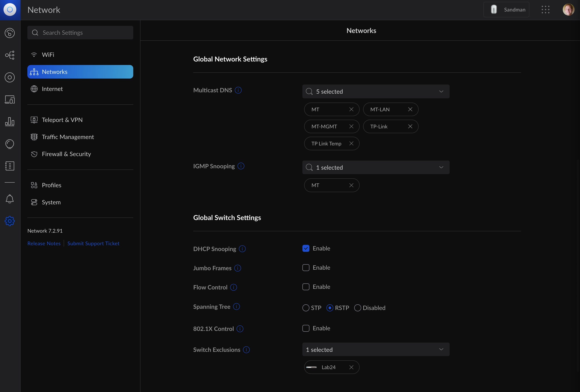Click the Spanning Tree info icon

[236, 306]
